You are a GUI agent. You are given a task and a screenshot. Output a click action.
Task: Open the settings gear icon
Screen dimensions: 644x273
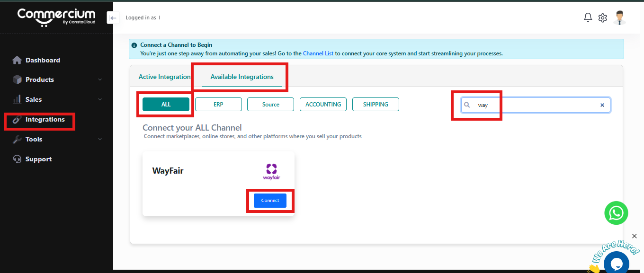pyautogui.click(x=603, y=18)
